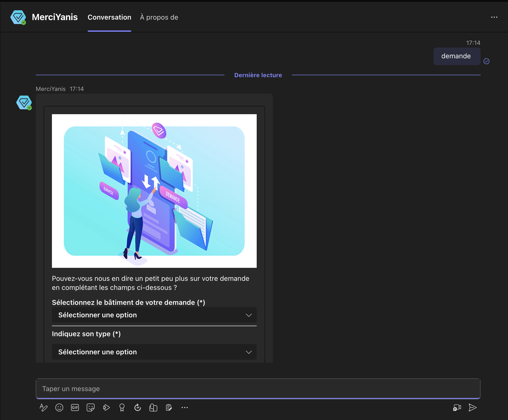Click chevron of the type selector
The image size is (508, 420).
(x=249, y=352)
